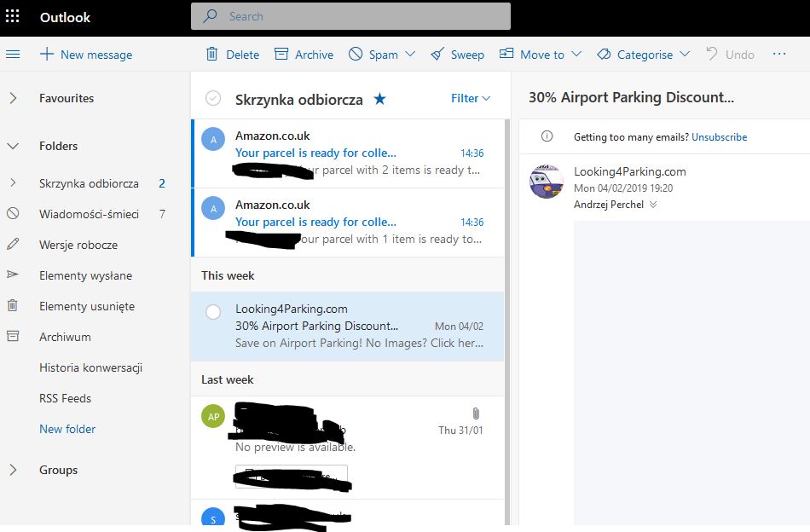This screenshot has height=532, width=810.
Task: Open the Amazon email about 2 items parcel
Action: (x=348, y=153)
